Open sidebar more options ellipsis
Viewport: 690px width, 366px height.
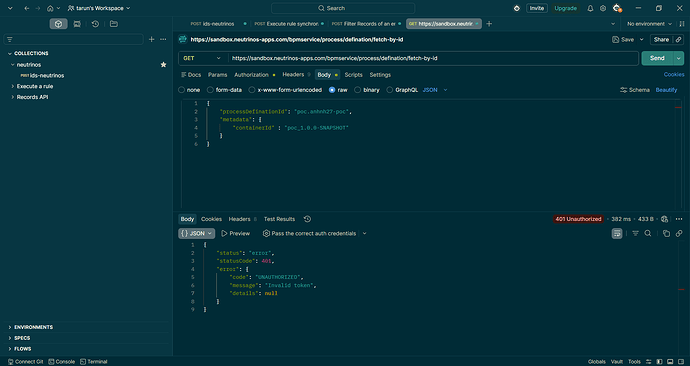(163, 39)
